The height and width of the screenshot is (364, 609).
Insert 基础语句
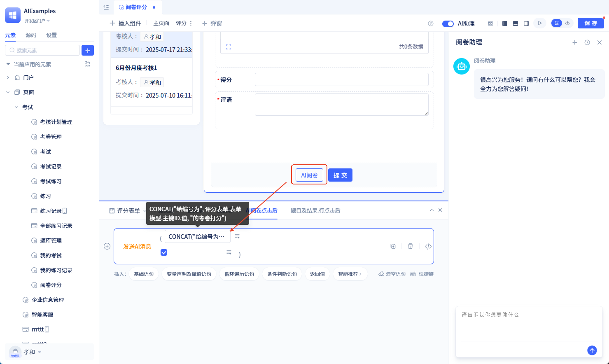pos(144,274)
